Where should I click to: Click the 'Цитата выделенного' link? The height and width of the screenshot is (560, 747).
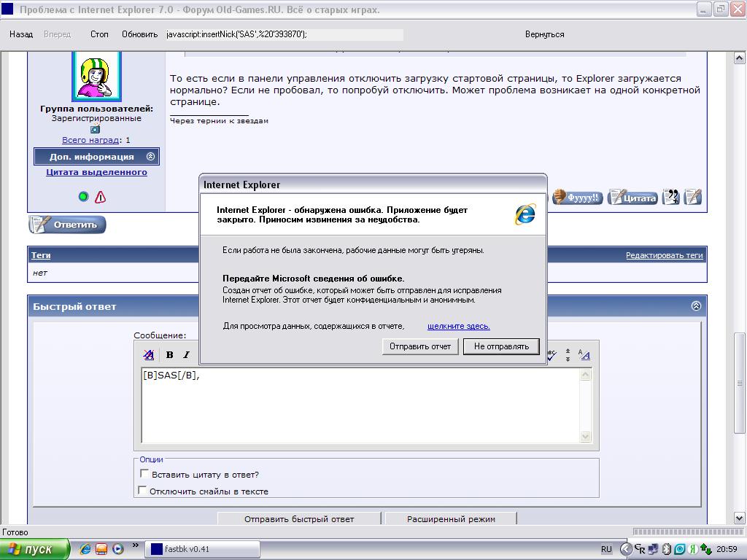[96, 172]
